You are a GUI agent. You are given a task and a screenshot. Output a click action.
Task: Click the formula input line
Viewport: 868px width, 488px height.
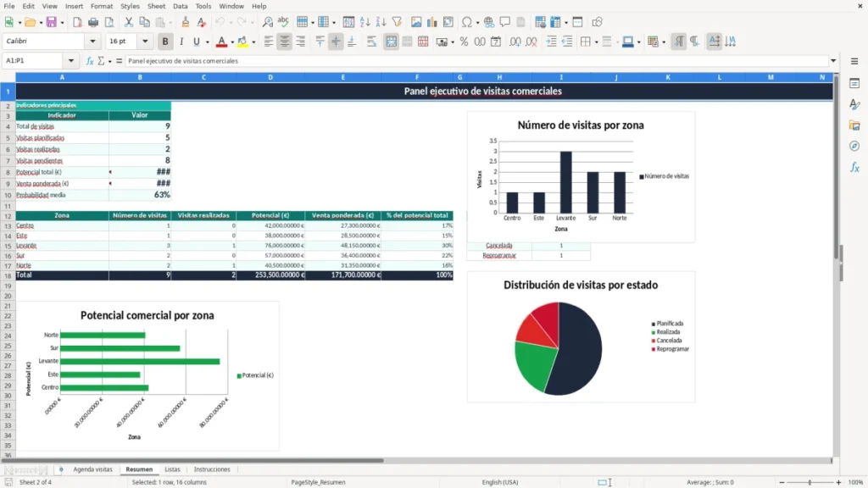(476, 61)
